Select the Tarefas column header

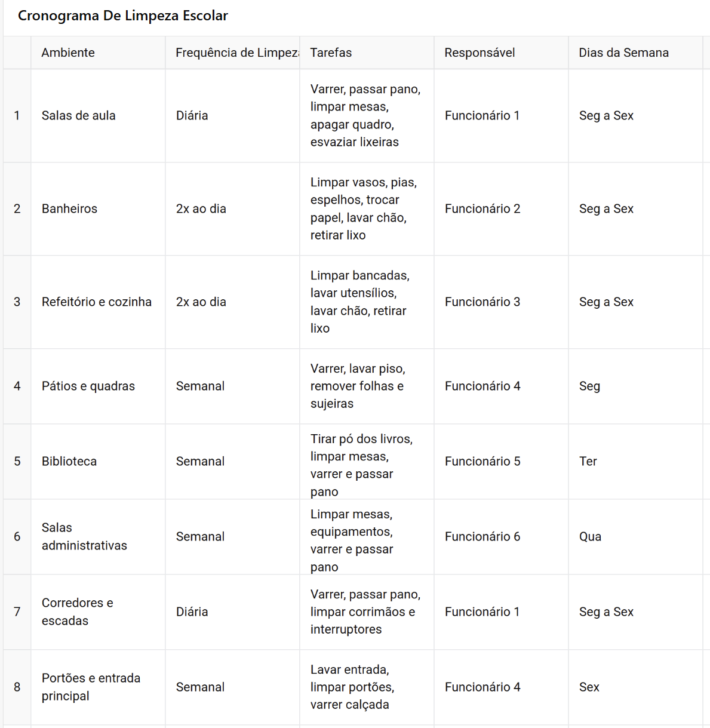click(x=367, y=53)
